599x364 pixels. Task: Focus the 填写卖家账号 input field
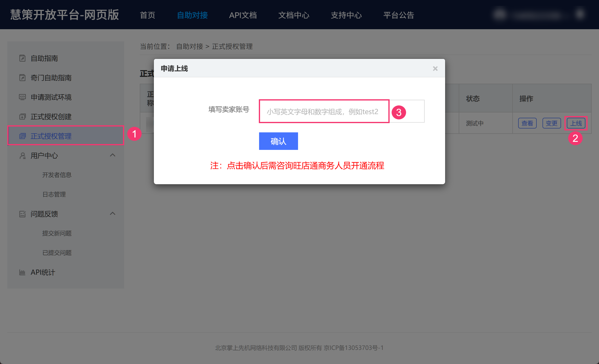(324, 111)
